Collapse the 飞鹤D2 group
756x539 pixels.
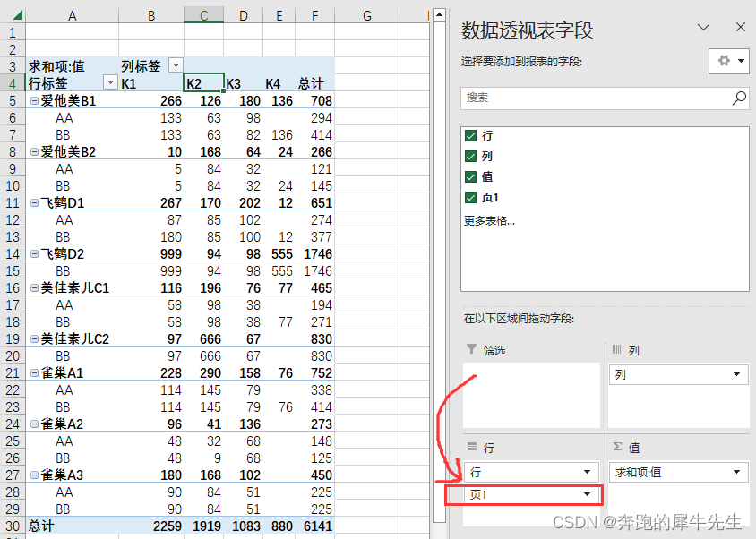34,253
